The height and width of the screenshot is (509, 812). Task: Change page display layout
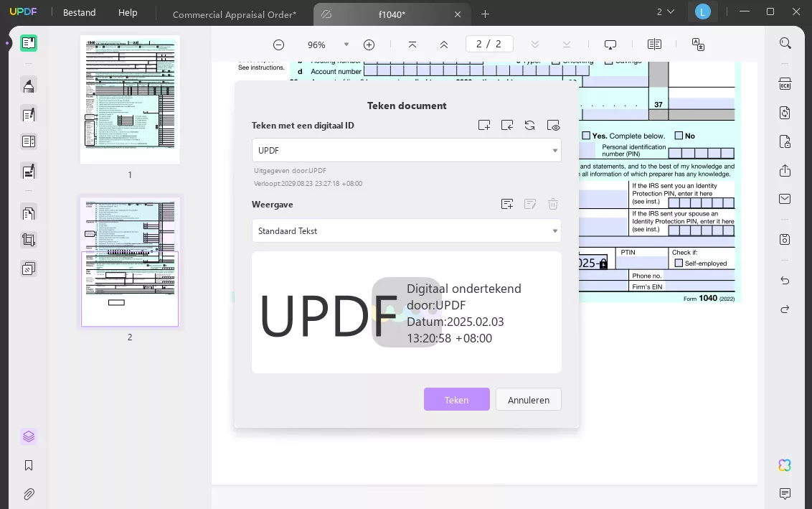coord(655,45)
